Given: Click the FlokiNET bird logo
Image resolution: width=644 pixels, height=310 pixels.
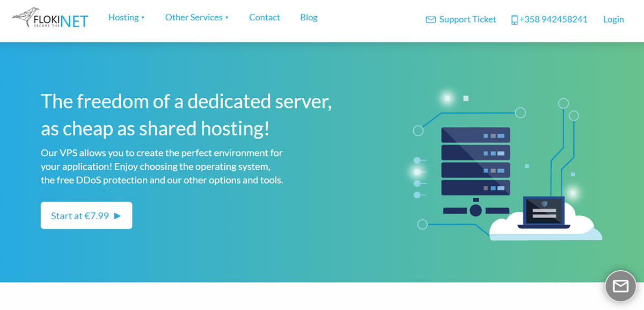Looking at the screenshot, I should point(50,18).
